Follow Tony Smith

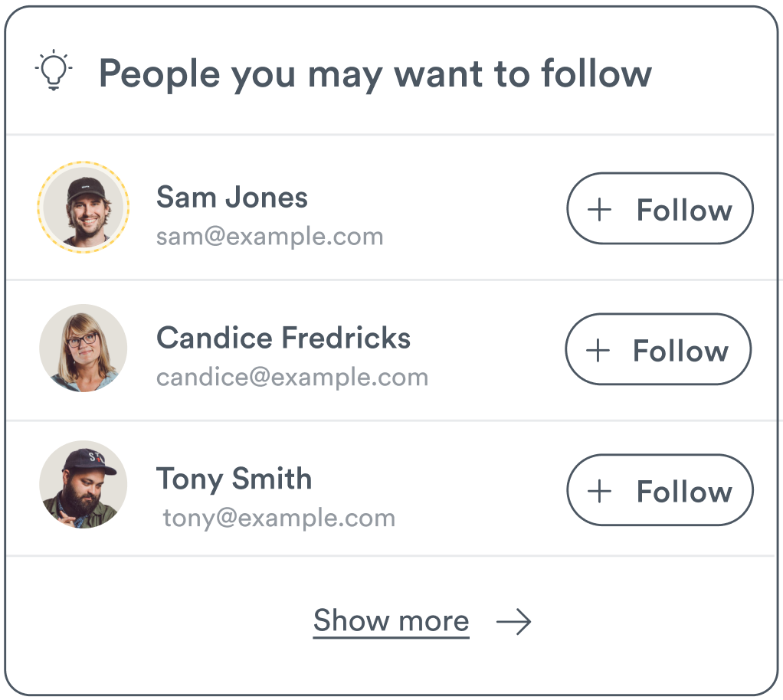(660, 490)
